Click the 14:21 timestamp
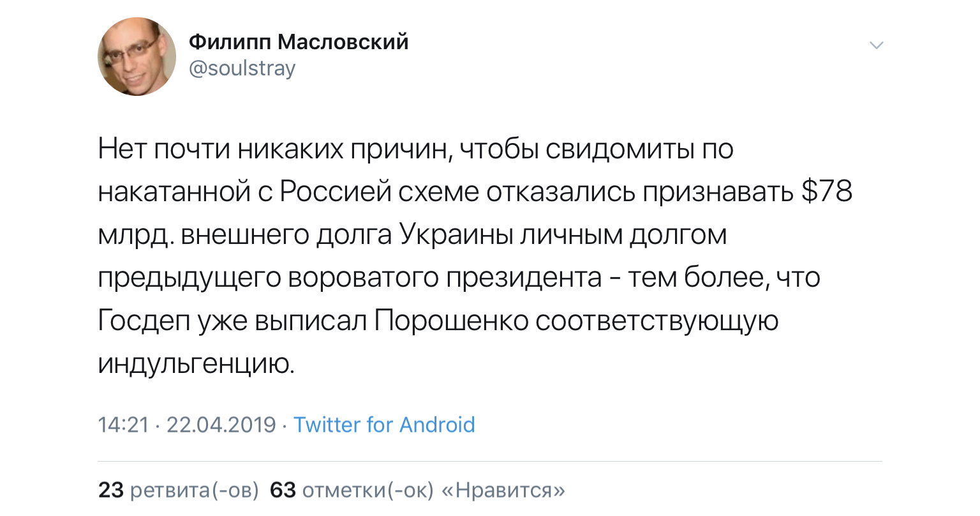The width and height of the screenshot is (980, 516). point(123,425)
